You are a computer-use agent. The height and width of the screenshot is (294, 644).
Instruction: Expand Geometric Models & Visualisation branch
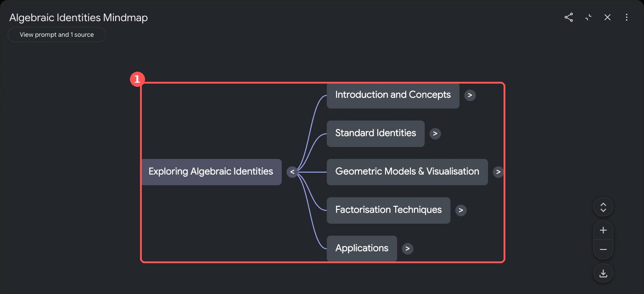[498, 172]
